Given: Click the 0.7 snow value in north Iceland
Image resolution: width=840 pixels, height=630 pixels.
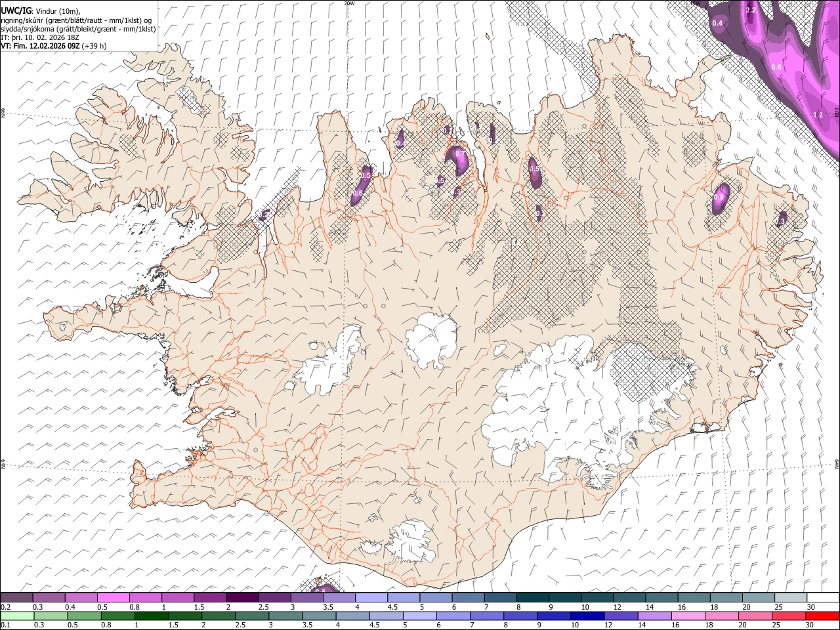Looking at the screenshot, I should pos(460,154).
